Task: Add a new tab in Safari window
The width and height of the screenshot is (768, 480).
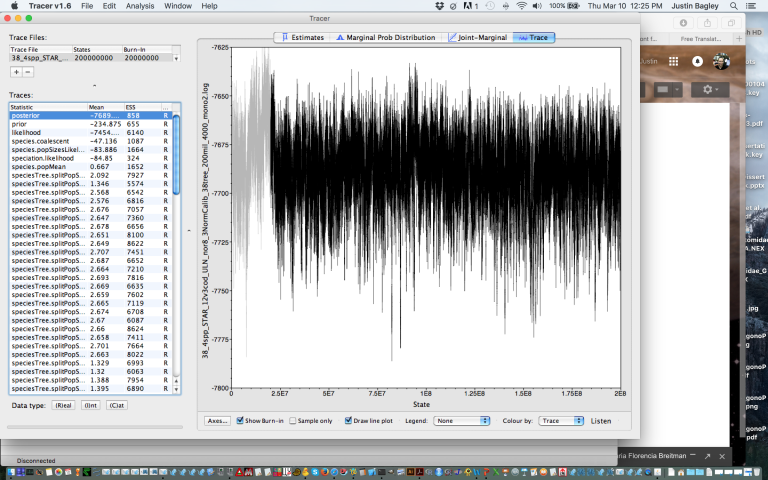Action: (x=739, y=38)
